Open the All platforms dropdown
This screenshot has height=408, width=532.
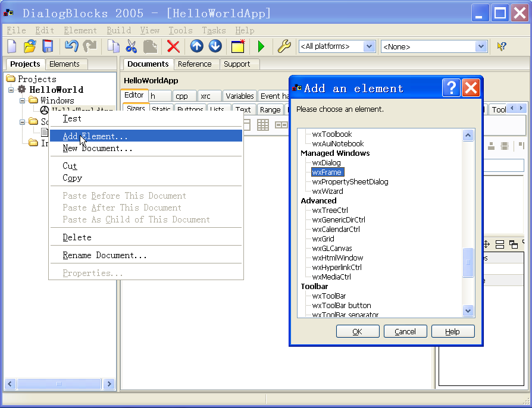pyautogui.click(x=369, y=46)
